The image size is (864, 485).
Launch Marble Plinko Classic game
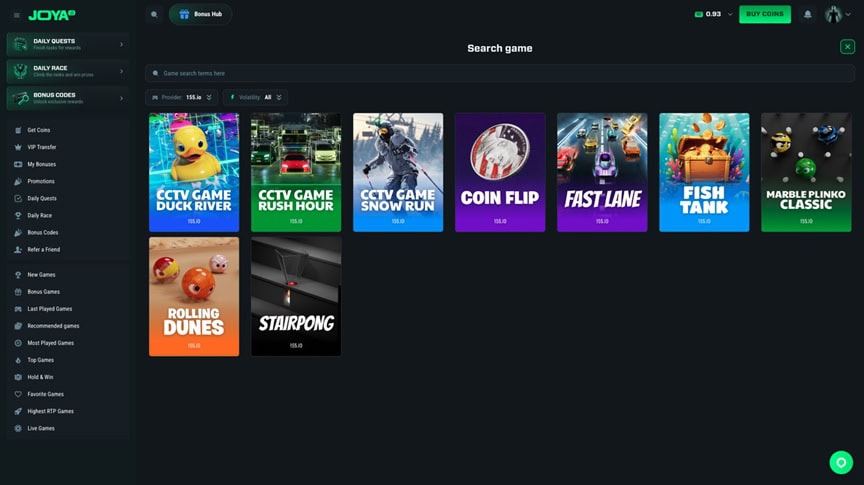(x=806, y=172)
